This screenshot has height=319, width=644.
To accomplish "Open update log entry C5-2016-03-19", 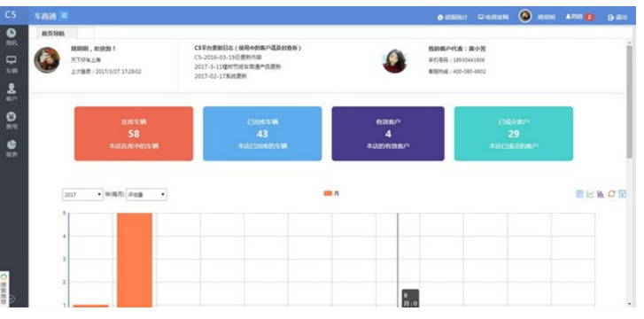I will coord(228,57).
